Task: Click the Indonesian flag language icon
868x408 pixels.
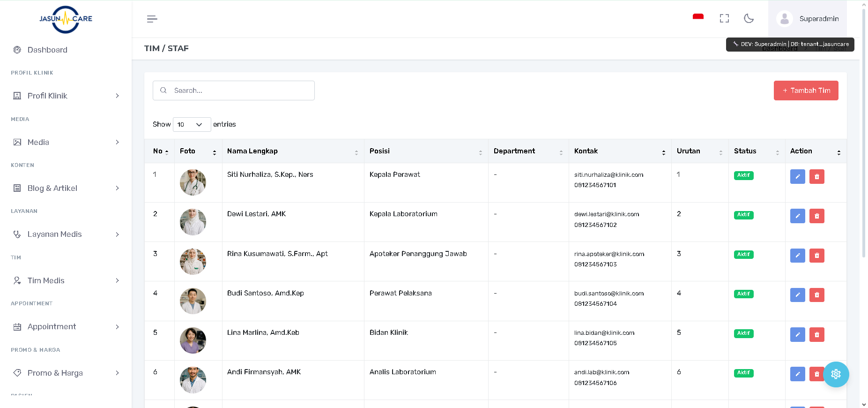Action: point(698,18)
